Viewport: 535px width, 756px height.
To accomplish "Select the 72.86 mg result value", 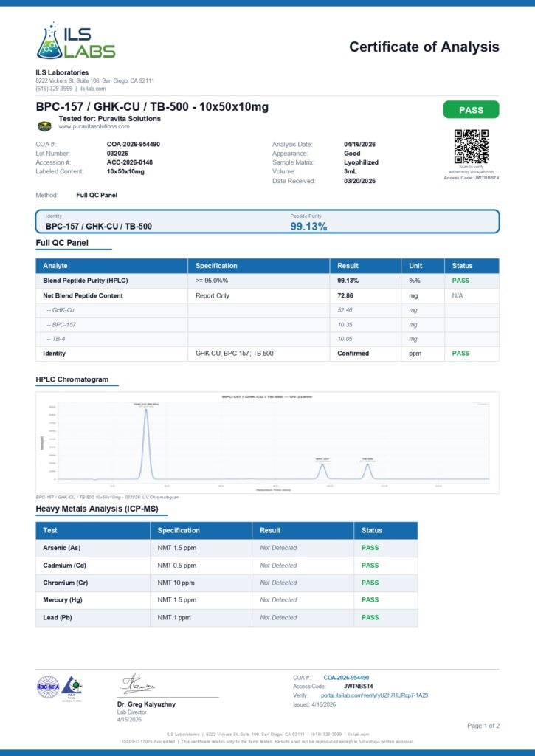I will point(345,295).
